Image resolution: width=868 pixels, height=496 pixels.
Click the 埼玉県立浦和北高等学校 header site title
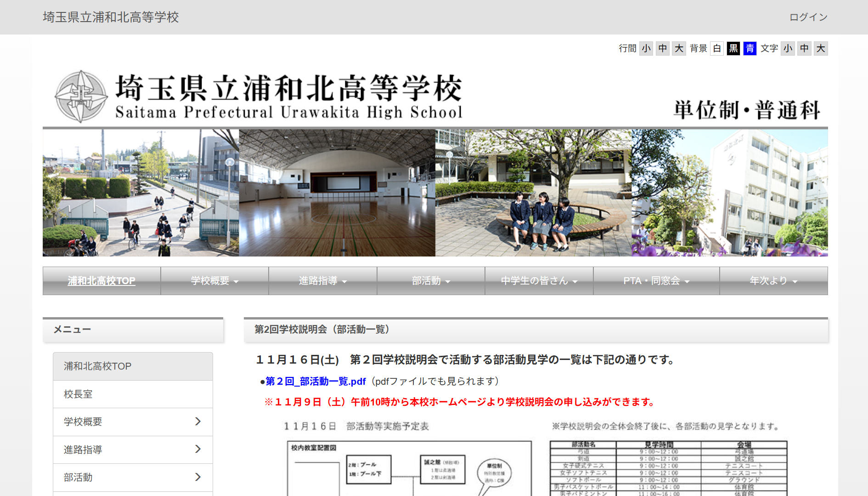111,17
